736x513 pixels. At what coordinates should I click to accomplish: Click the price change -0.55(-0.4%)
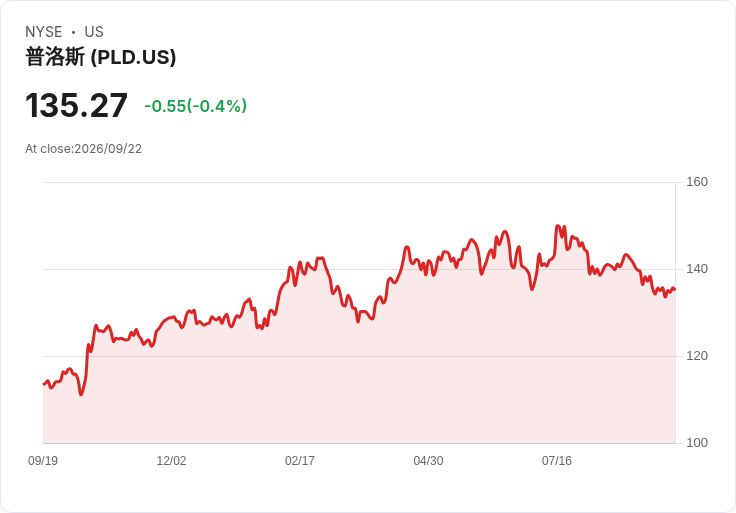point(196,106)
